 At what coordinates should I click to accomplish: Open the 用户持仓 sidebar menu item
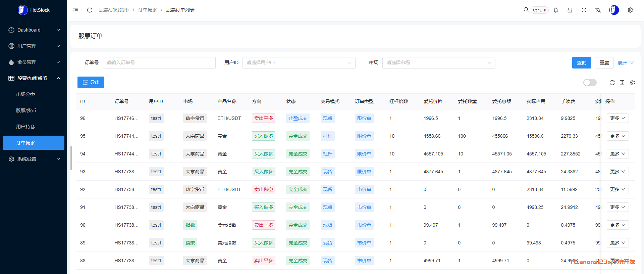pos(25,127)
